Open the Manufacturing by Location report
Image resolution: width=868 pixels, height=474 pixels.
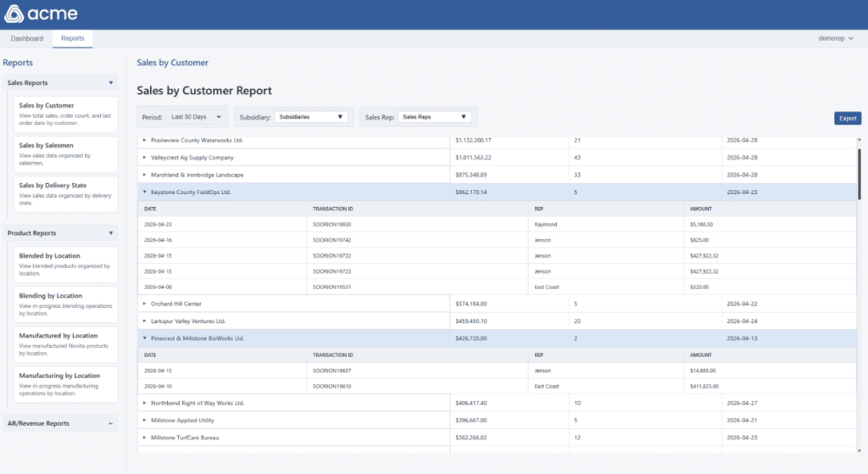65,384
